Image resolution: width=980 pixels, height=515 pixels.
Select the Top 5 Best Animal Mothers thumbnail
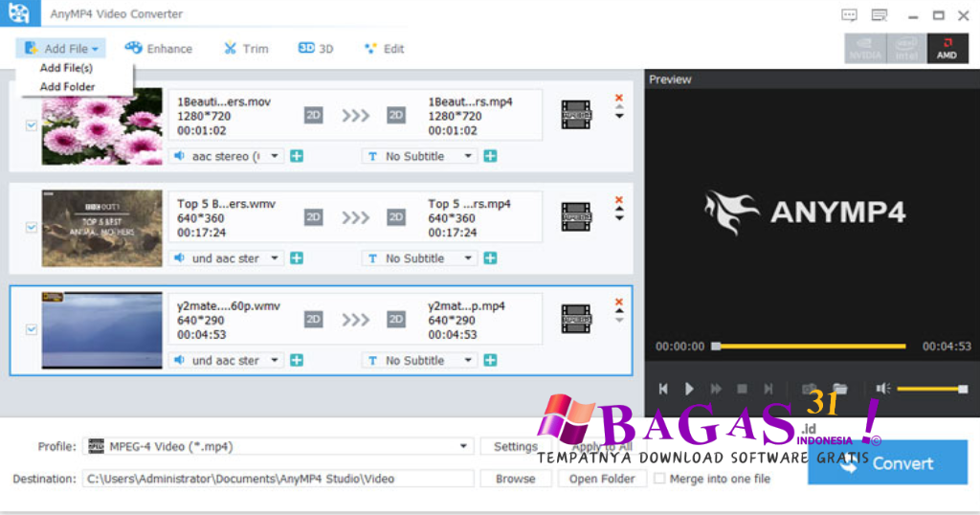click(101, 228)
